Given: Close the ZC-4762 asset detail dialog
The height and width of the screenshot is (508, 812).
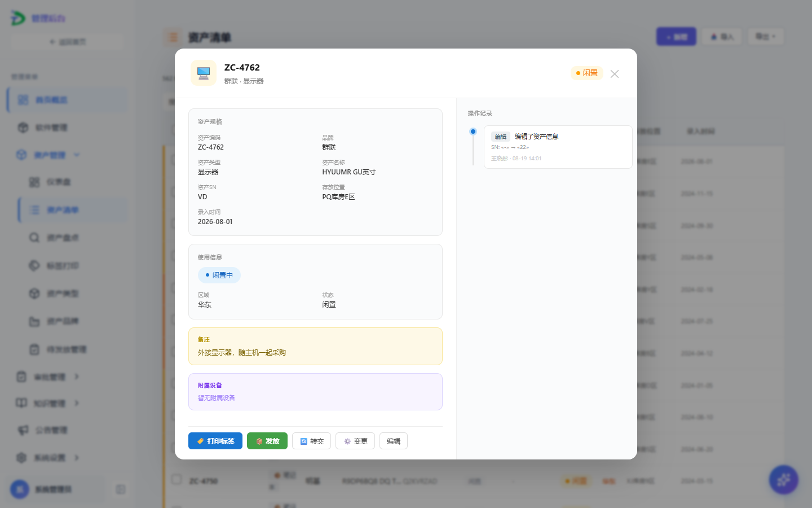Looking at the screenshot, I should pyautogui.click(x=615, y=74).
